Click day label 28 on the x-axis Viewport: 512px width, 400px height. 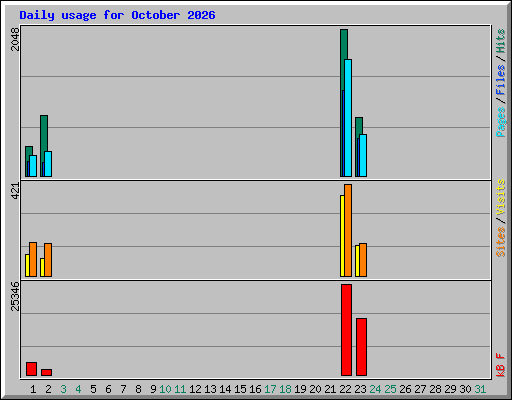[x=435, y=389]
